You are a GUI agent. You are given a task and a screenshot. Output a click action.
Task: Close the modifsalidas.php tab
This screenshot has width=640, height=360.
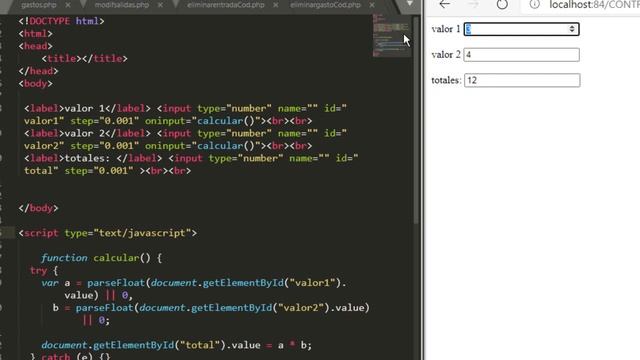tap(160, 5)
